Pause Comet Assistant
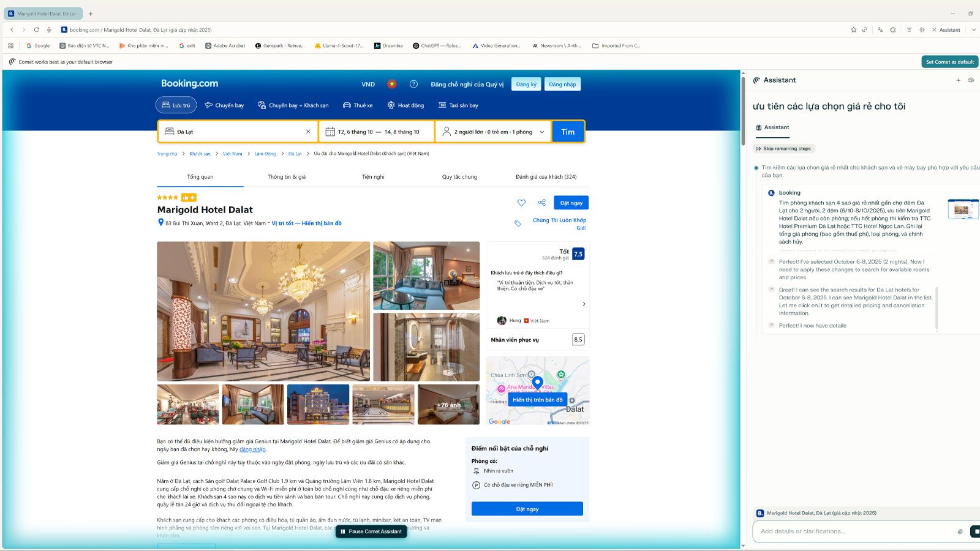This screenshot has height=551, width=980. pyautogui.click(x=371, y=531)
